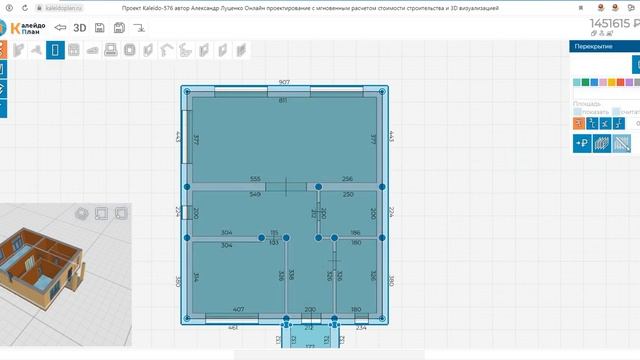Image resolution: width=640 pixels, height=360 pixels.
Task: Click the fourth blue shape option icon
Action: coord(619,123)
